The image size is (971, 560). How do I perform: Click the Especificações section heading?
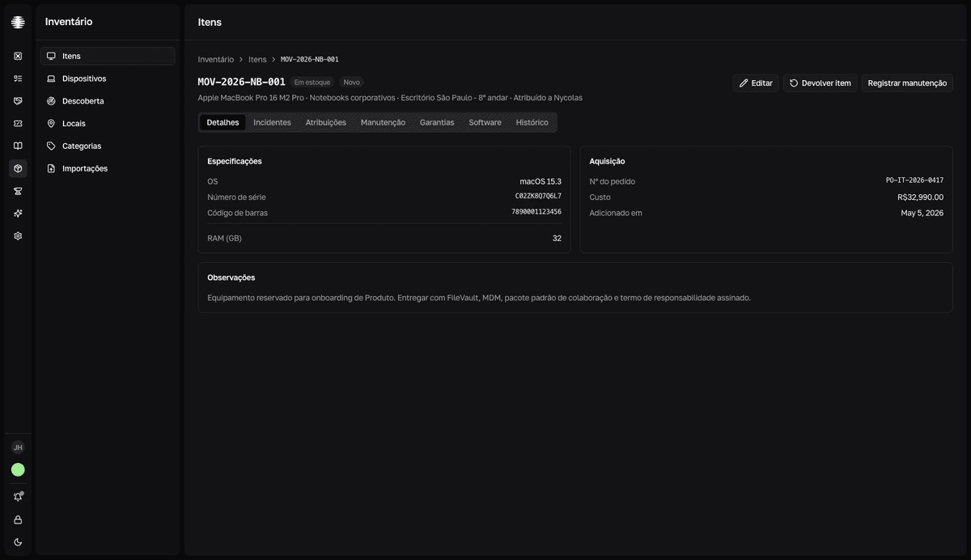pyautogui.click(x=235, y=161)
